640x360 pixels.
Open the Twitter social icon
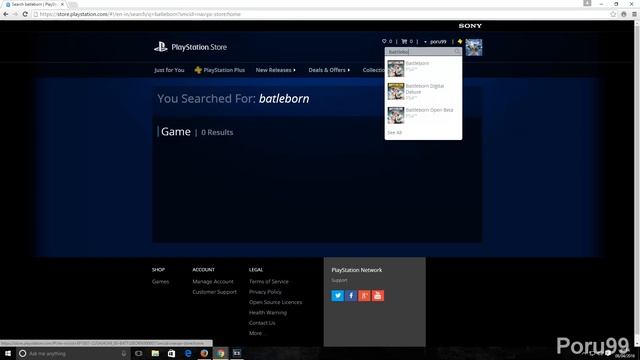pos(338,296)
